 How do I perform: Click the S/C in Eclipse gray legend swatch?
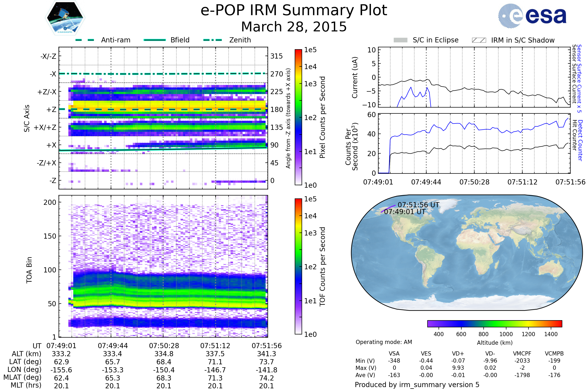401,40
